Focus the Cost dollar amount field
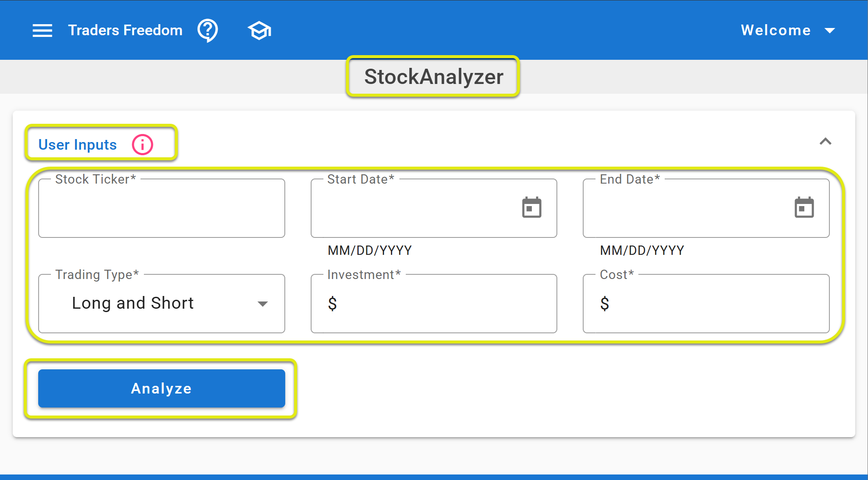The image size is (868, 480). (706, 304)
